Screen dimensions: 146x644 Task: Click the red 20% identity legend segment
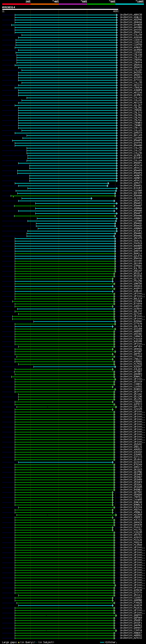click(x=16, y=4)
